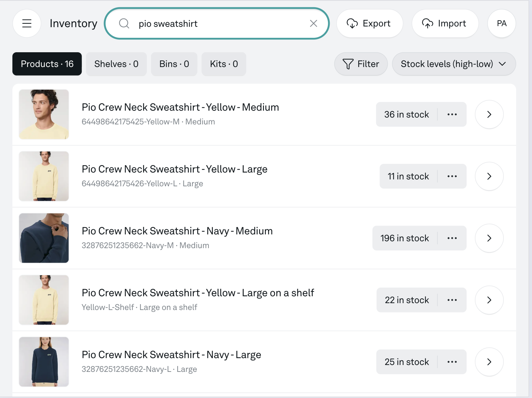Open the hamburger navigation menu
This screenshot has width=532, height=398.
[x=27, y=23]
